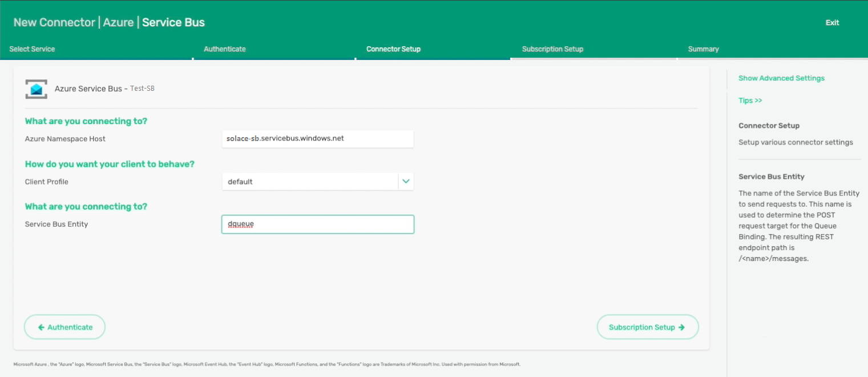Focus the Azure Namespace Host text field
Viewport: 868px width, 377px height.
(x=317, y=139)
